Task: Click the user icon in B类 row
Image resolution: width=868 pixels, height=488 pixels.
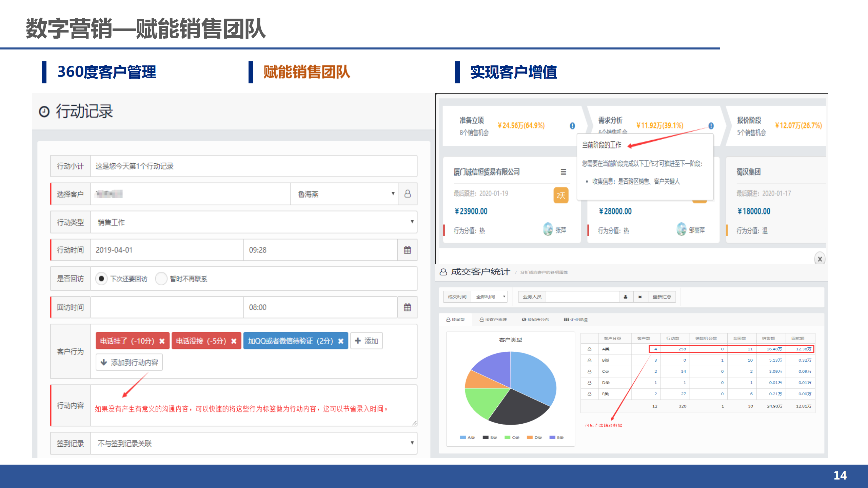Action: [589, 360]
